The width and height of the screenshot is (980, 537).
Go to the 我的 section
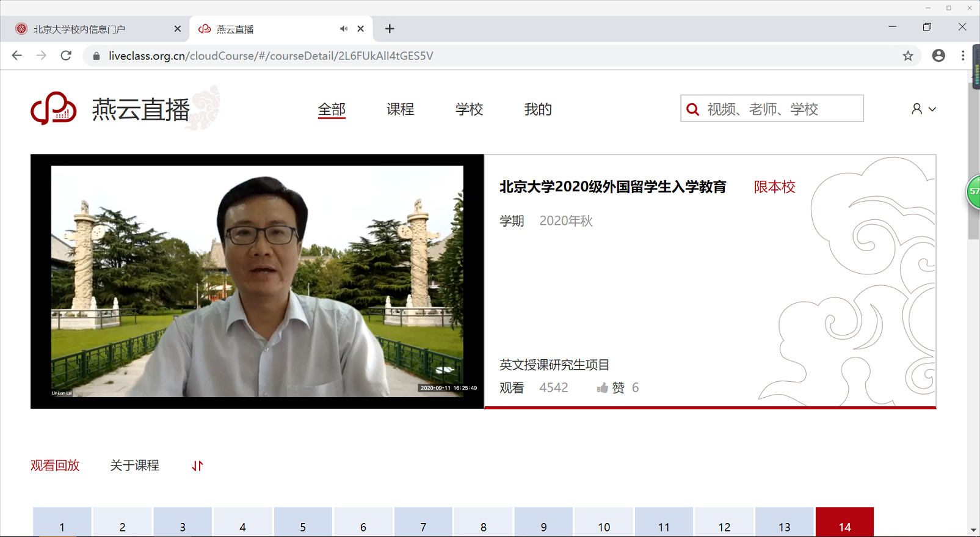[x=537, y=109]
